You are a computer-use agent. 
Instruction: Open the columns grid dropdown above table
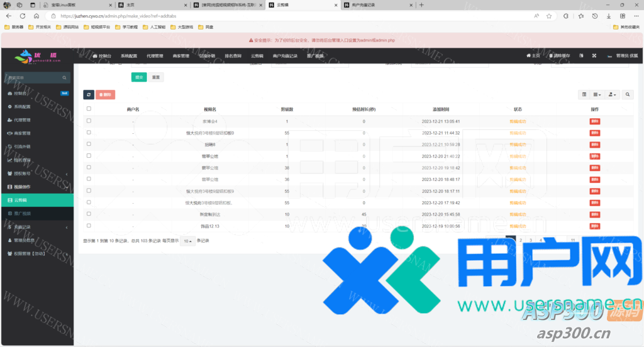tap(597, 94)
